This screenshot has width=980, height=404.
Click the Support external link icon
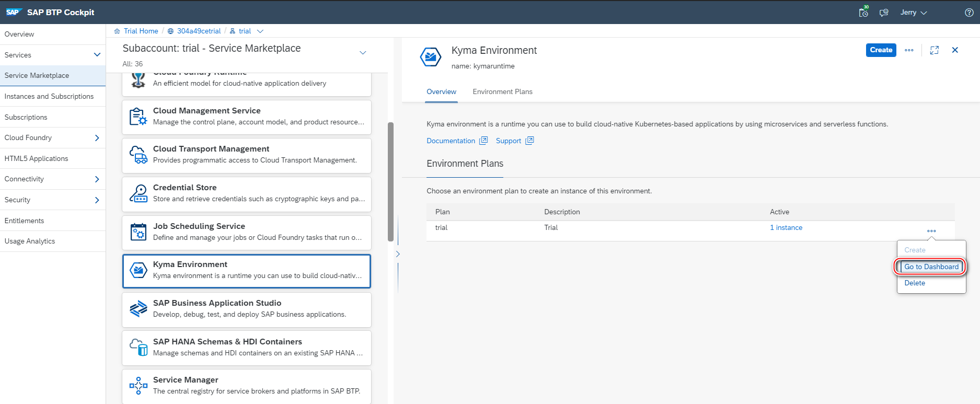pos(529,141)
